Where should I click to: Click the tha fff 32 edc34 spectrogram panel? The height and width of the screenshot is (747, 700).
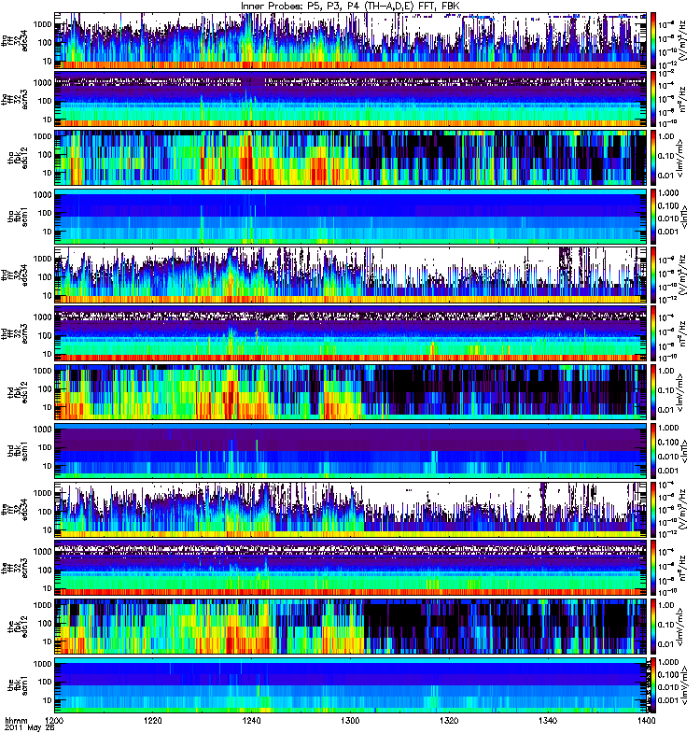click(351, 40)
